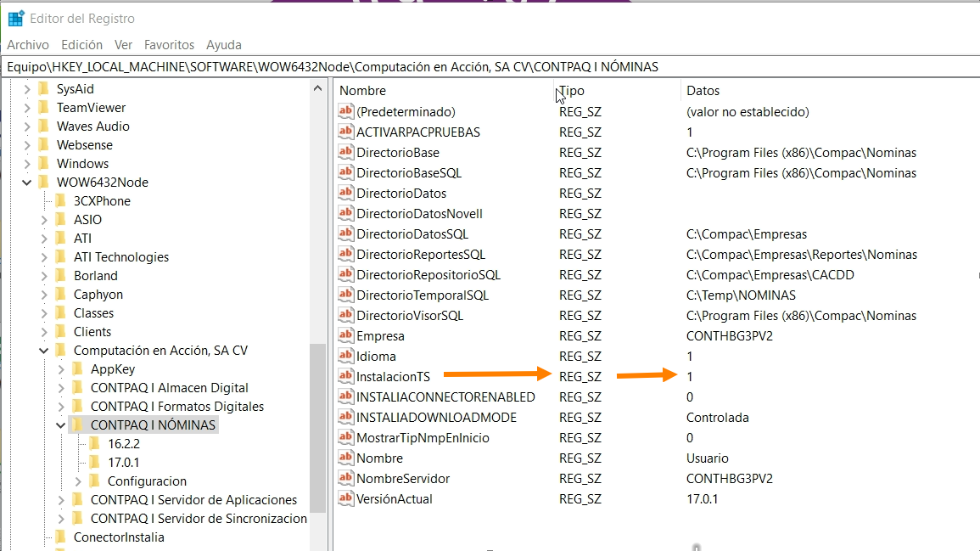Expand the Borland key
The width and height of the screenshot is (980, 551).
click(44, 276)
